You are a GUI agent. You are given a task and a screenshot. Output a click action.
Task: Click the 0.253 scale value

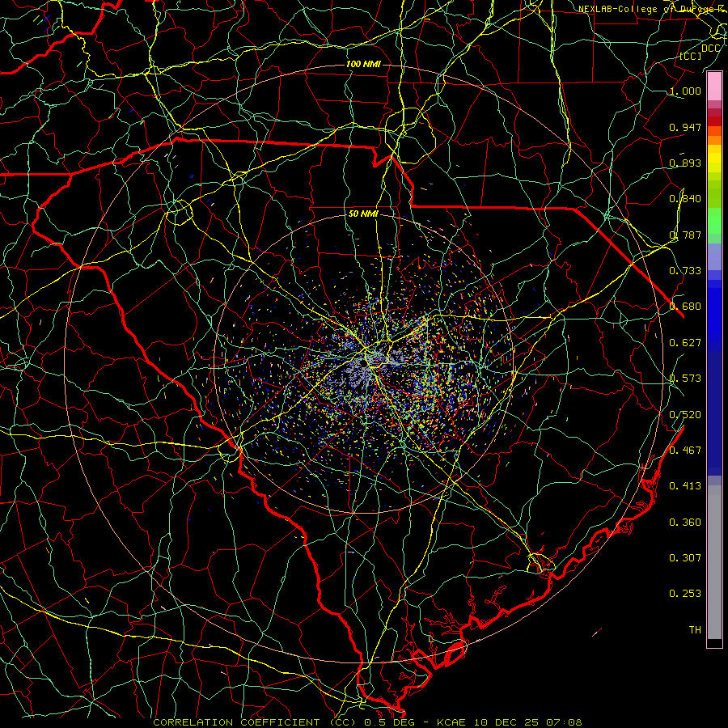(685, 594)
